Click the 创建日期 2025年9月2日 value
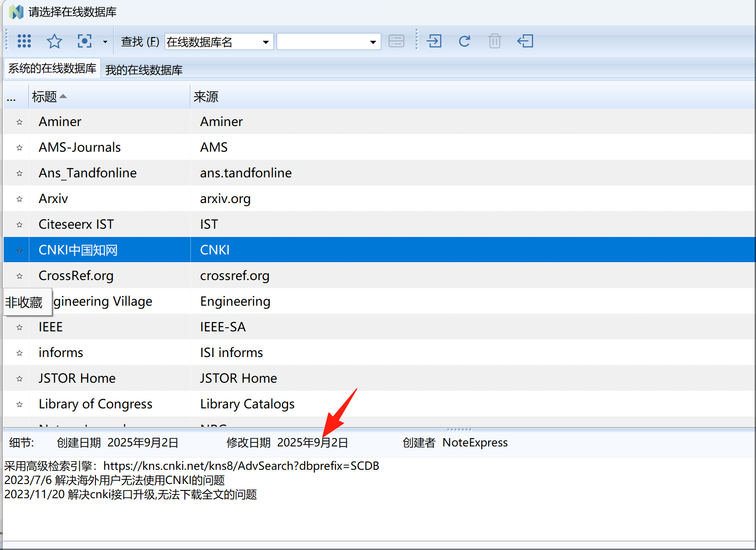 143,442
